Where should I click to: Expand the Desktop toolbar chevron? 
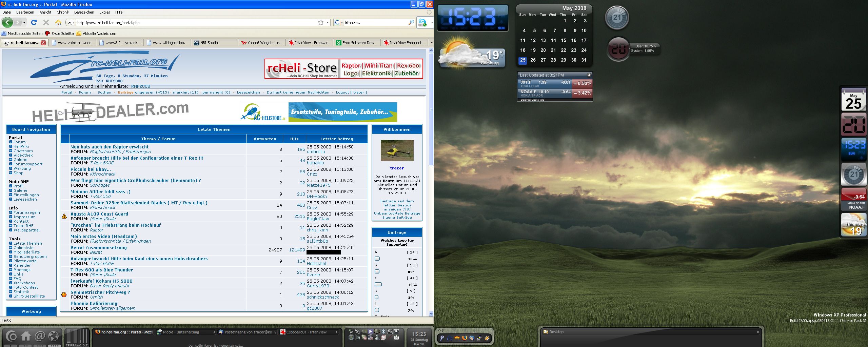click(758, 332)
